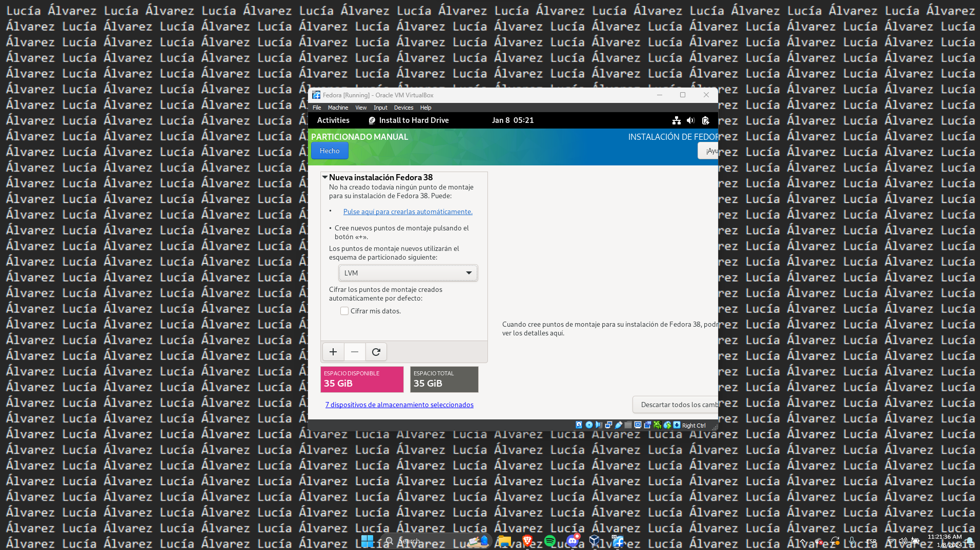Enable the 'Cifrar mis datos' checkbox
980x550 pixels.
[x=344, y=311]
